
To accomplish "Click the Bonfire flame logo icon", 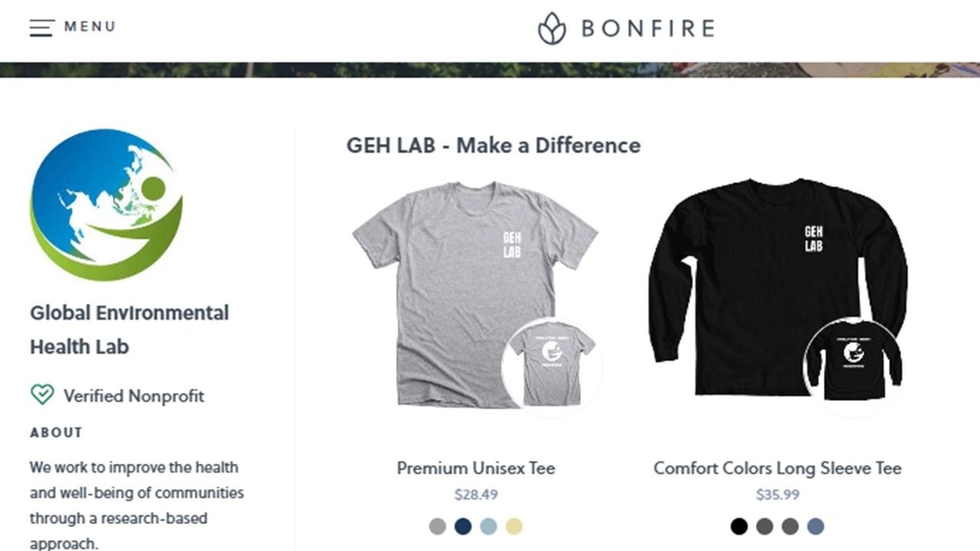I will [551, 28].
